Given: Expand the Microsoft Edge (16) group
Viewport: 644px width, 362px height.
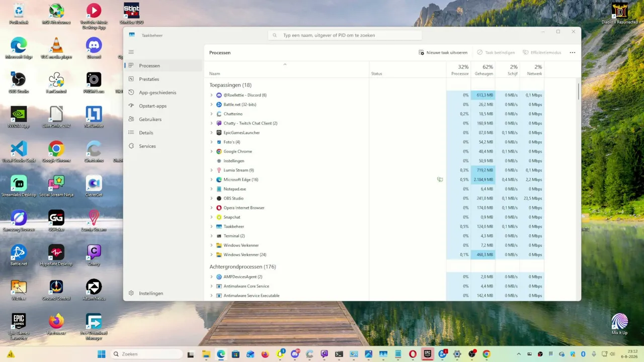Looking at the screenshot, I should [x=211, y=179].
